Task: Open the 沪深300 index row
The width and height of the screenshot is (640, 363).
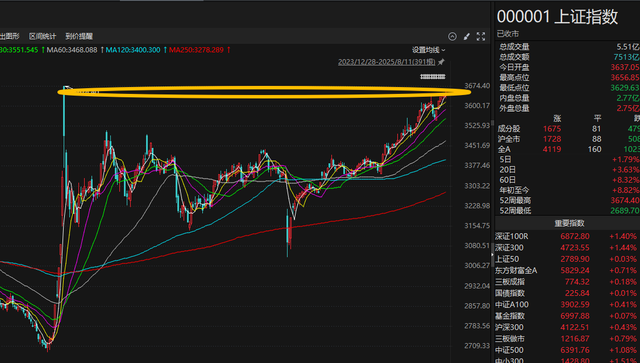Action: [x=567, y=327]
